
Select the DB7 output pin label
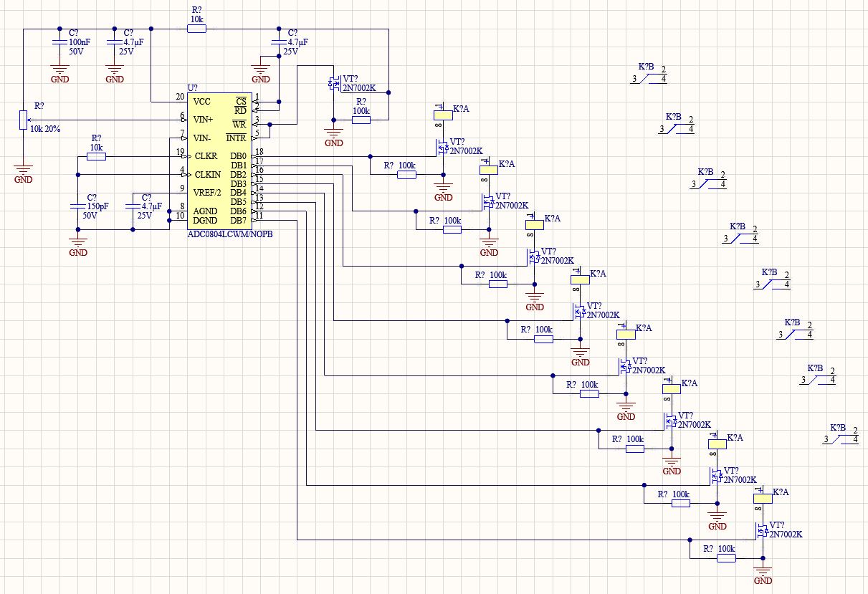(x=238, y=220)
